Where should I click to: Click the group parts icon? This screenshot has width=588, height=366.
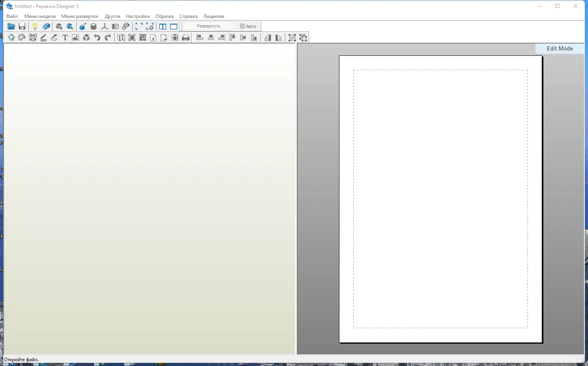tap(292, 37)
